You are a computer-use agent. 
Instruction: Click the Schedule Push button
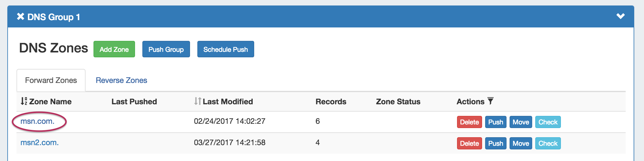click(225, 49)
